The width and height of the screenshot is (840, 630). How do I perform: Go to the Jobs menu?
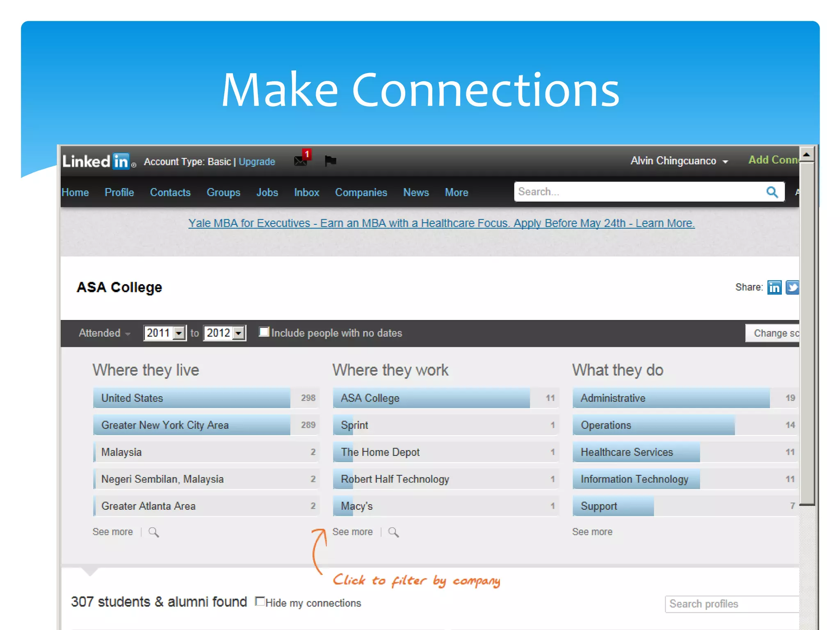click(267, 192)
